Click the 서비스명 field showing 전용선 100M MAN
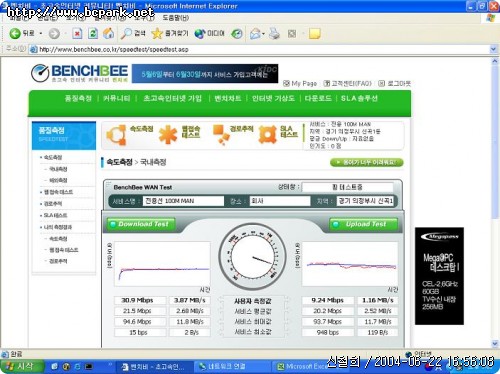500x374 pixels. coord(183,201)
